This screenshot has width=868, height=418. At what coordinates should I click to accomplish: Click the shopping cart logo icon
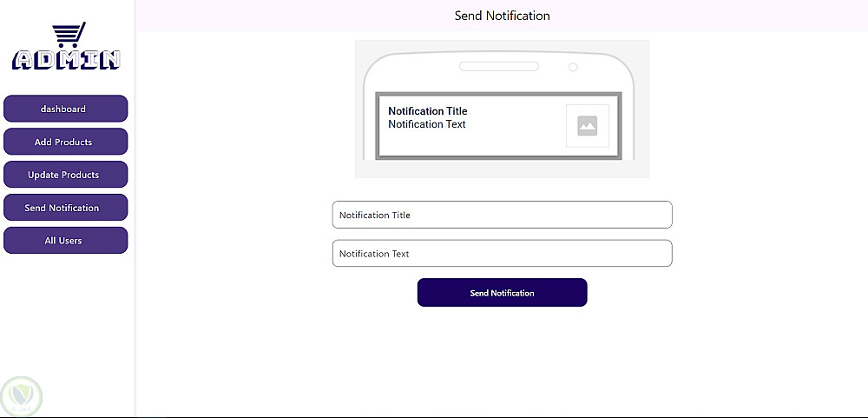pyautogui.click(x=68, y=36)
